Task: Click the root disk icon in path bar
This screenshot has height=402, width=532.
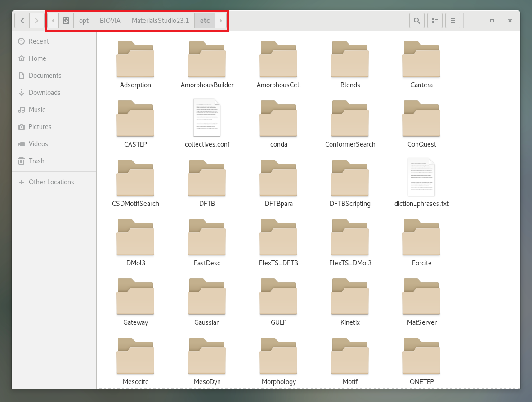Action: 66,21
